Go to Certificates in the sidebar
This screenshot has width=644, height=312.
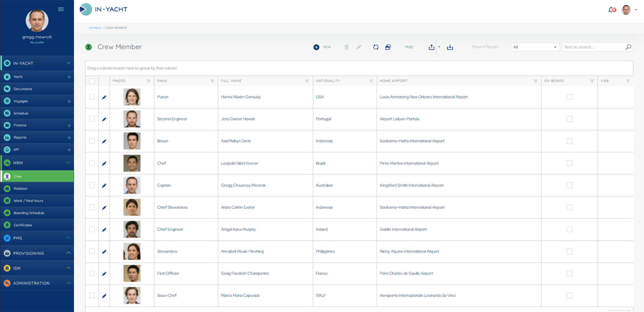pyautogui.click(x=23, y=225)
